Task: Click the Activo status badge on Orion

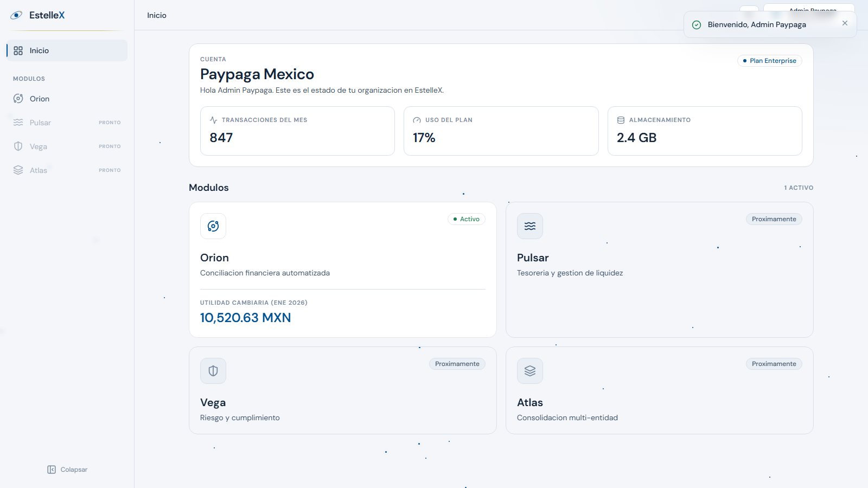Action: coord(467,219)
